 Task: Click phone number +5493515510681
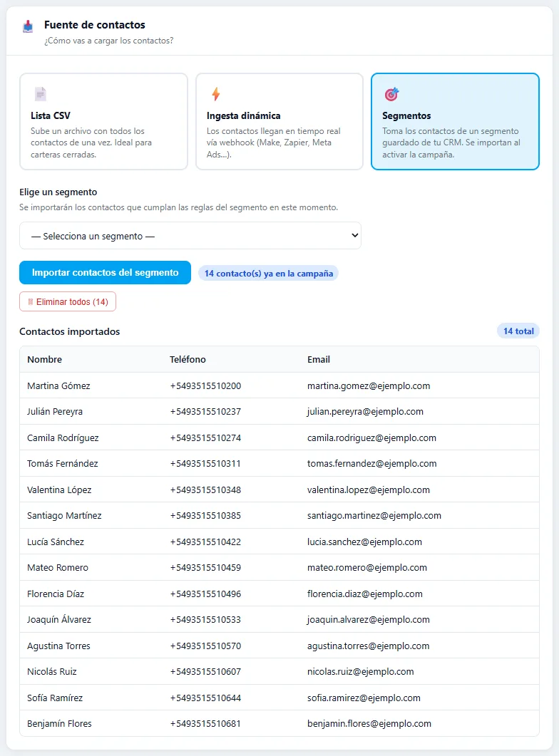point(205,724)
